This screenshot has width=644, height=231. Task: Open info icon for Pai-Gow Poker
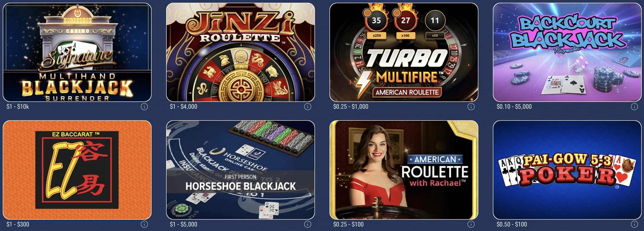click(634, 224)
